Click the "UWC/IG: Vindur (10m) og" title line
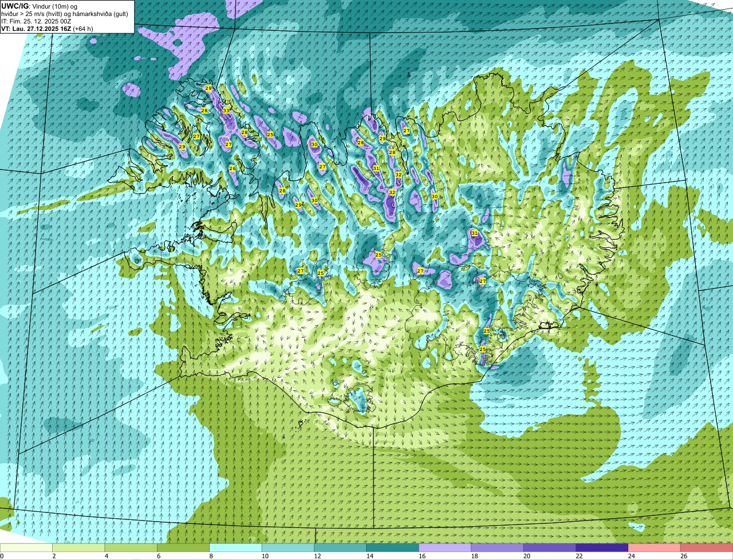 (x=39, y=6)
